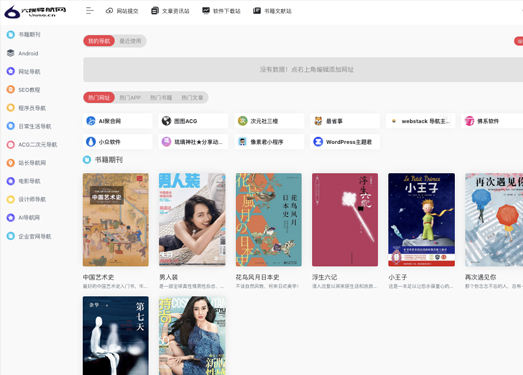
Task: Open 书籍文献站 in top navigation
Action: pos(273,11)
